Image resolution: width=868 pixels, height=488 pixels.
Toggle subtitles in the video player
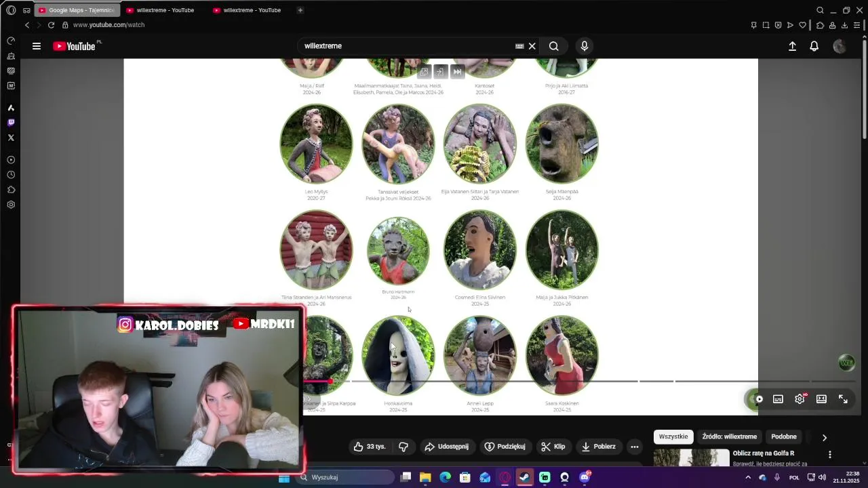(x=778, y=399)
